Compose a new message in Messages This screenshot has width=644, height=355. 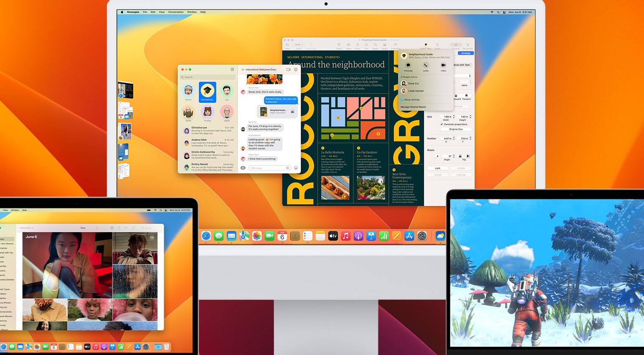(233, 69)
